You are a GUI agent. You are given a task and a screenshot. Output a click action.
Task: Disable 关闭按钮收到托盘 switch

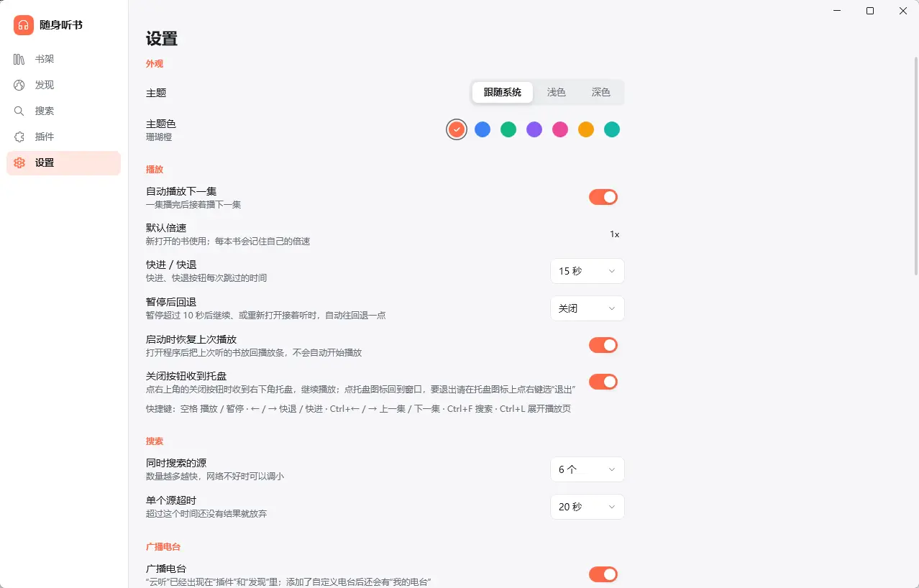click(603, 382)
